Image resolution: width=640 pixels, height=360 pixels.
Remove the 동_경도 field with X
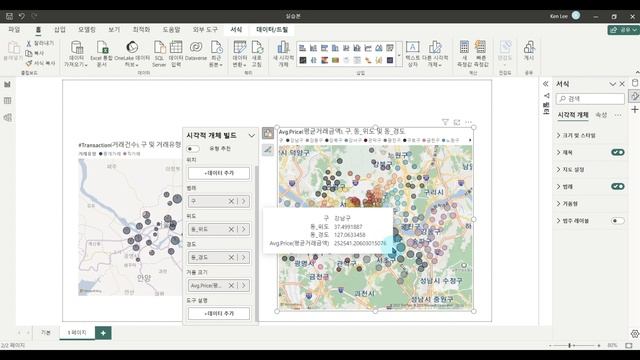[x=231, y=258]
